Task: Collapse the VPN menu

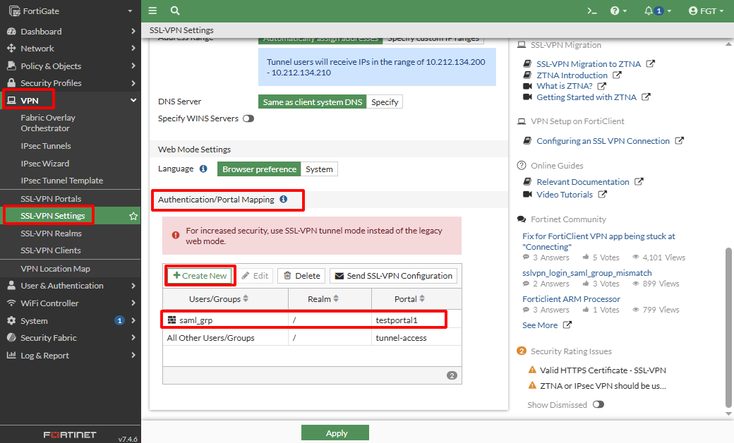Action: 70,100
